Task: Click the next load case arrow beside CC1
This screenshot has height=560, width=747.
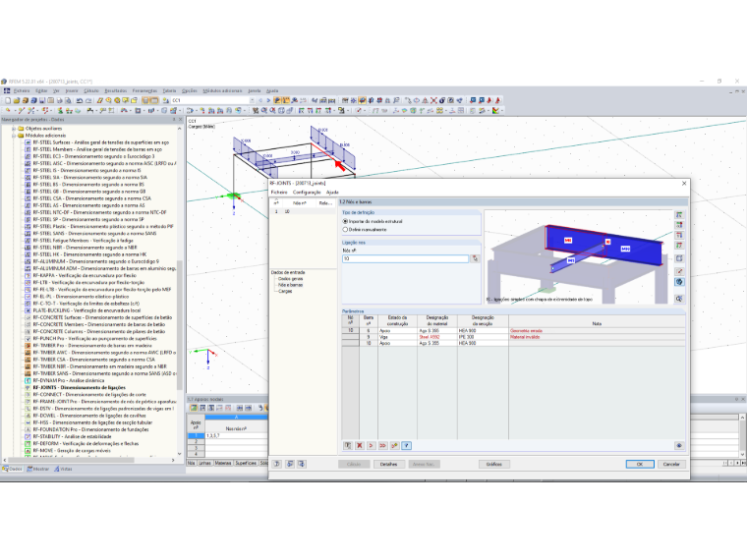Action: 268,100
